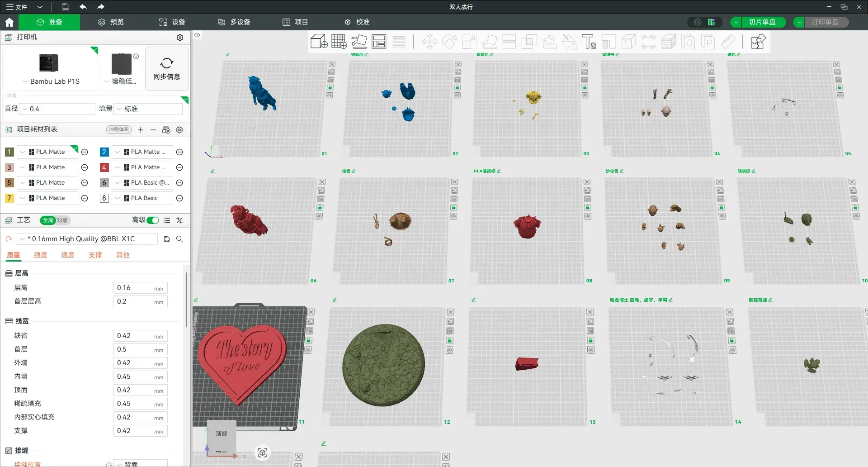The image size is (868, 467).
Task: Click the red filament 4 color swatch
Action: pyautogui.click(x=104, y=167)
